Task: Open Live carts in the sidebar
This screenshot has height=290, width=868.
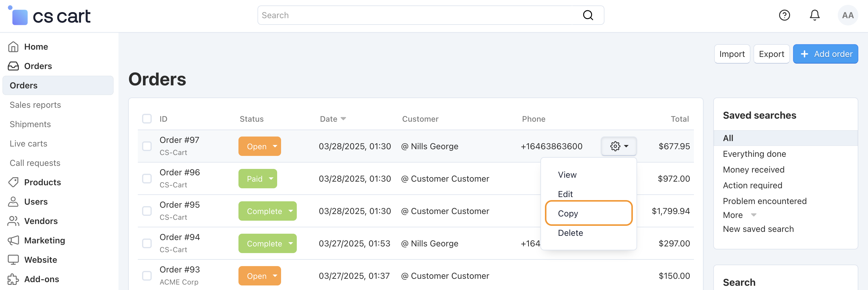Action: (x=28, y=143)
